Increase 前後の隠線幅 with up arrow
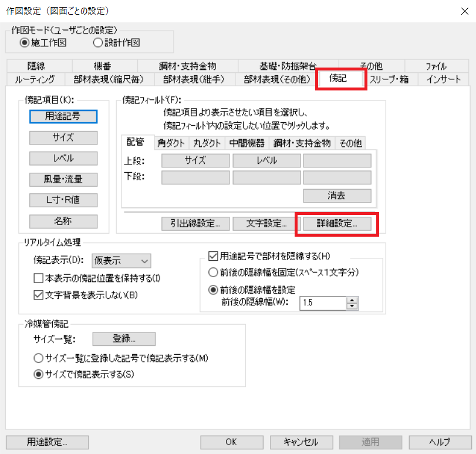 click(x=352, y=300)
